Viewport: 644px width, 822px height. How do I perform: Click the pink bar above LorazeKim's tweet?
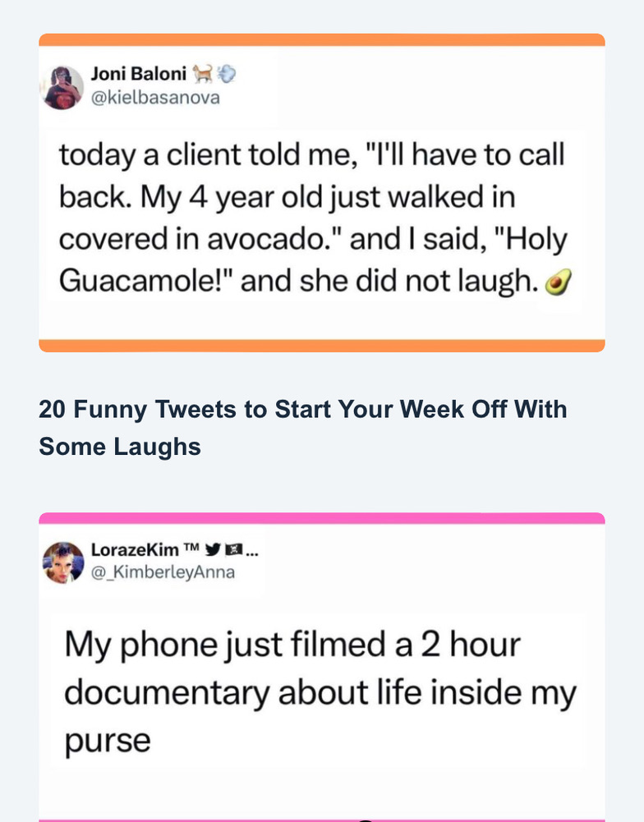(x=322, y=518)
